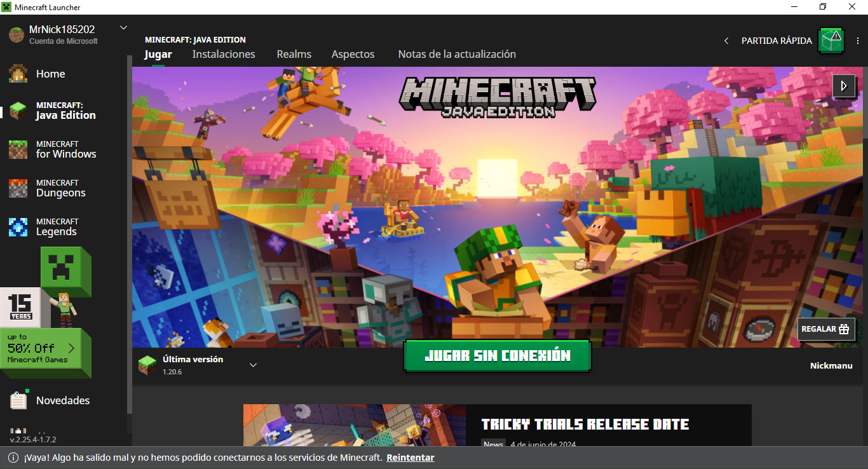Click the Reintentar link
The image size is (868, 469).
tap(410, 458)
